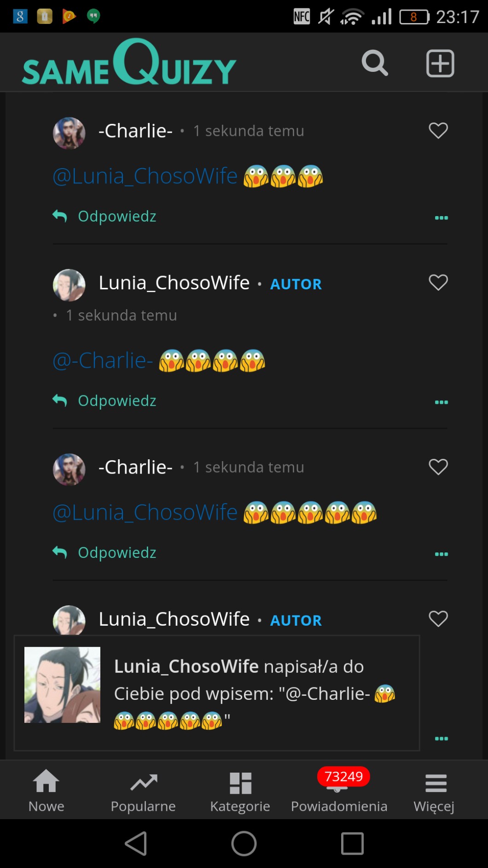Like Lunia_ChosoWife's four-emoji comment
The width and height of the screenshot is (488, 868).
click(x=438, y=282)
